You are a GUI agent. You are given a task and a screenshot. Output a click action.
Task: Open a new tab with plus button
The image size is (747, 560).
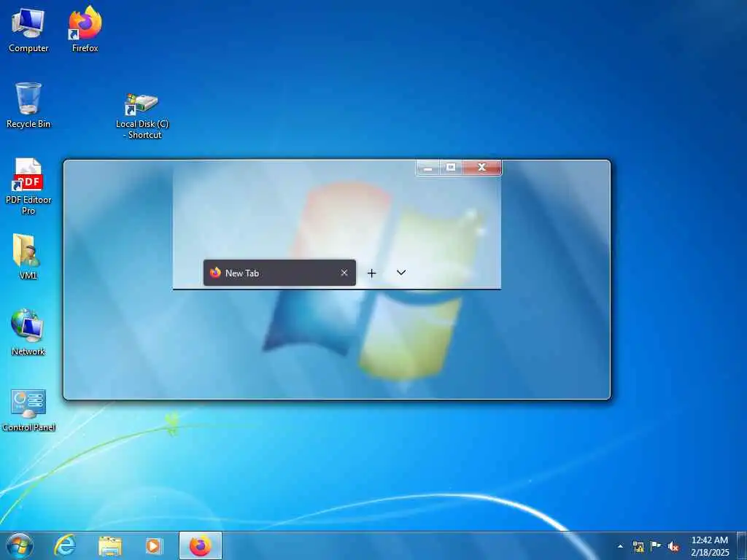point(372,273)
